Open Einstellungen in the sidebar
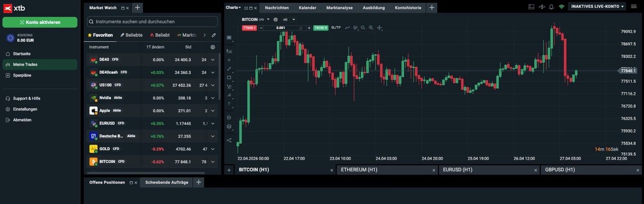The width and height of the screenshot is (644, 204). point(40,109)
